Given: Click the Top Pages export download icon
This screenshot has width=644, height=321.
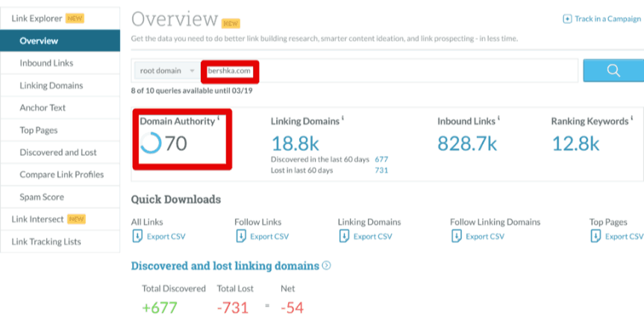Looking at the screenshot, I should (595, 236).
